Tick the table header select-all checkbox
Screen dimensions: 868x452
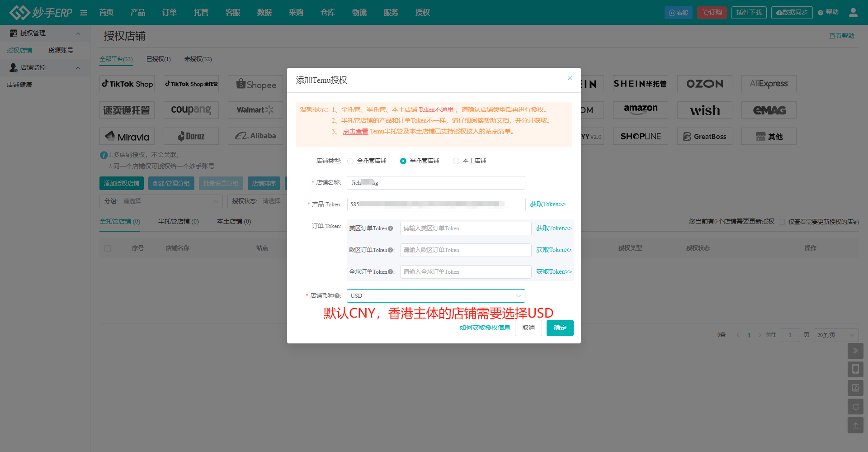108,248
